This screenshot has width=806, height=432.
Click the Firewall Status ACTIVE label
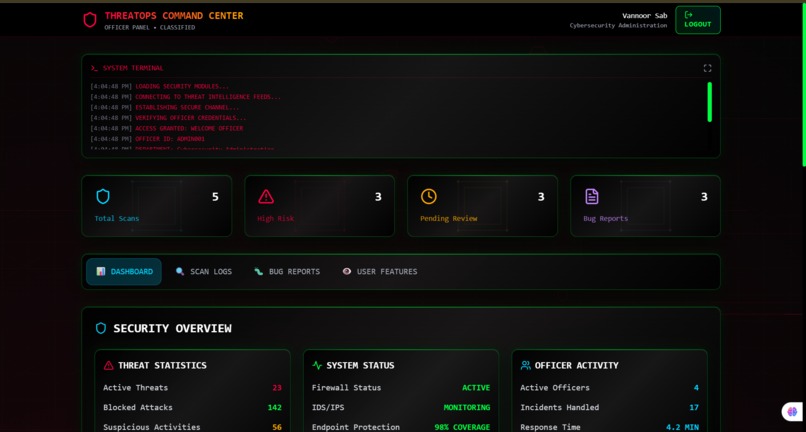pyautogui.click(x=476, y=388)
